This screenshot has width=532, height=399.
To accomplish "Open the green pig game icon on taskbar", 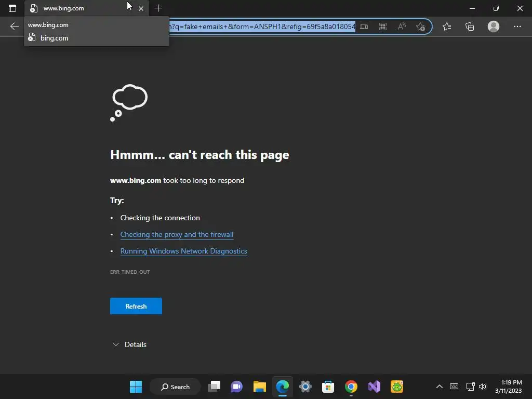I will (x=396, y=387).
